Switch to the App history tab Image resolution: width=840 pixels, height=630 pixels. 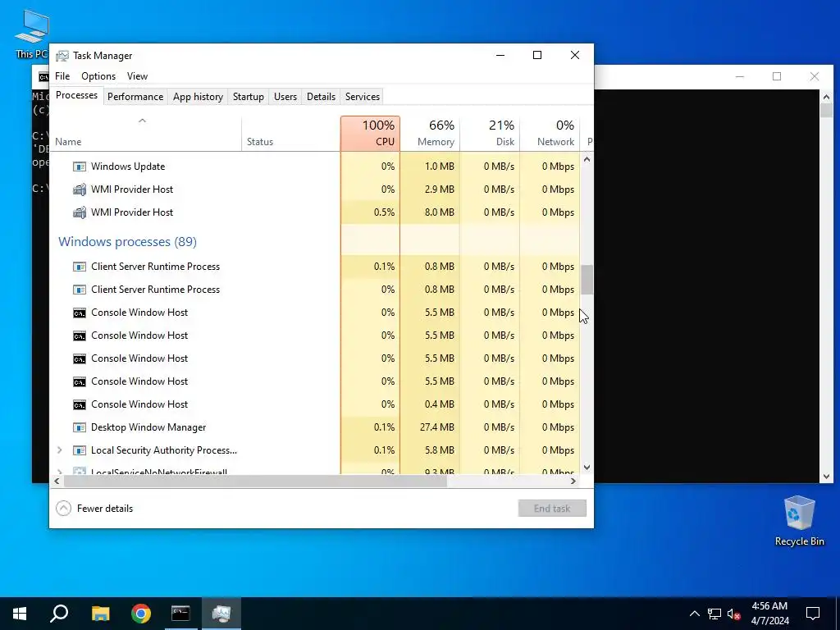coord(198,97)
